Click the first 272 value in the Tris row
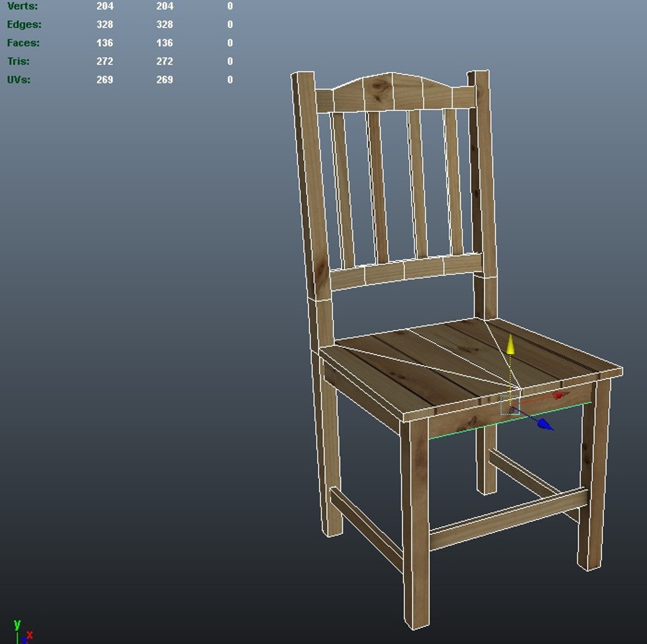This screenshot has height=644, width=647. pos(105,61)
